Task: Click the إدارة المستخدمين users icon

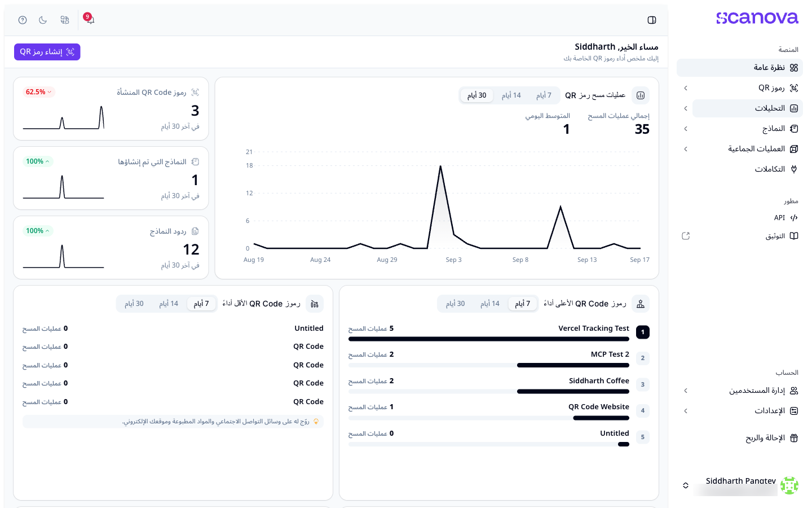Action: click(x=794, y=391)
